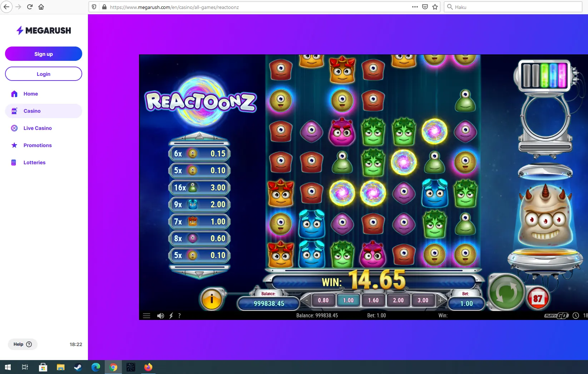The height and width of the screenshot is (374, 588).
Task: Click the 16x green alien 3.00 win row
Action: pos(199,188)
